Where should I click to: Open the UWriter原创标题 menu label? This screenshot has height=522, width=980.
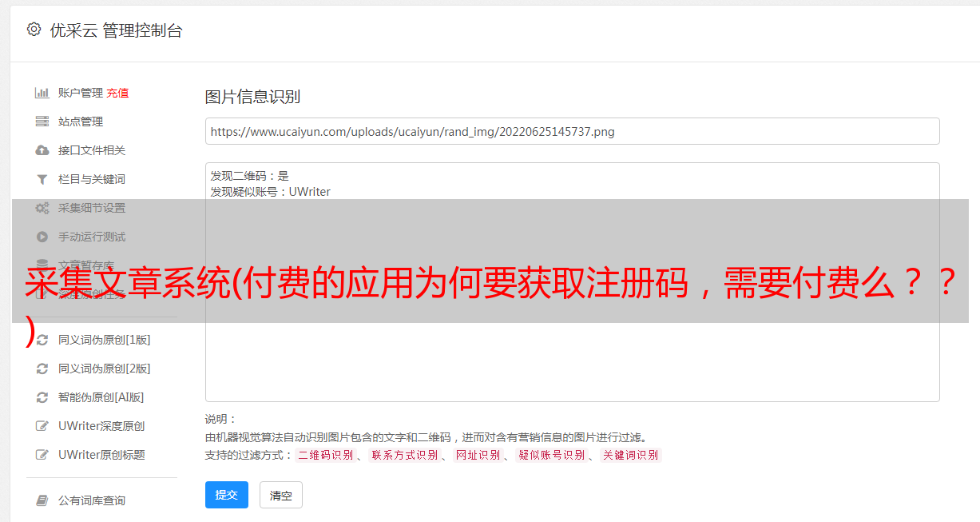point(101,455)
